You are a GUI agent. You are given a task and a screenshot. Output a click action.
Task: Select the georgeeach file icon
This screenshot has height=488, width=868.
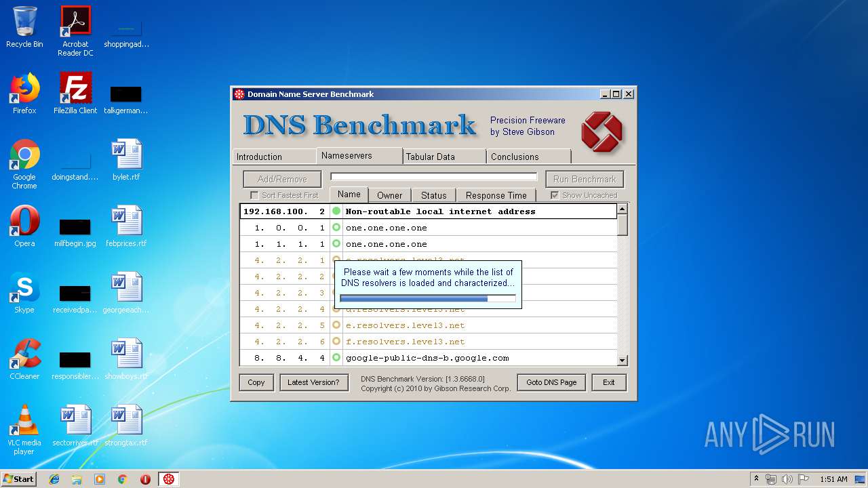[126, 293]
